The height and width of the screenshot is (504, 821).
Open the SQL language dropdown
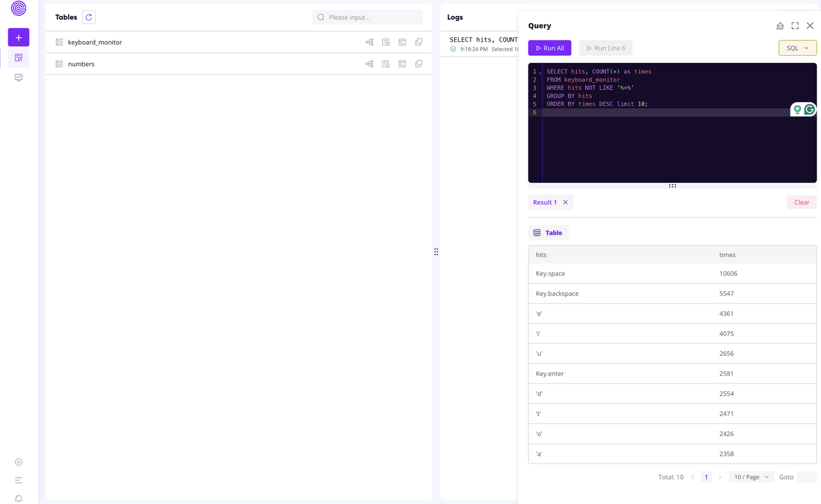[797, 47]
